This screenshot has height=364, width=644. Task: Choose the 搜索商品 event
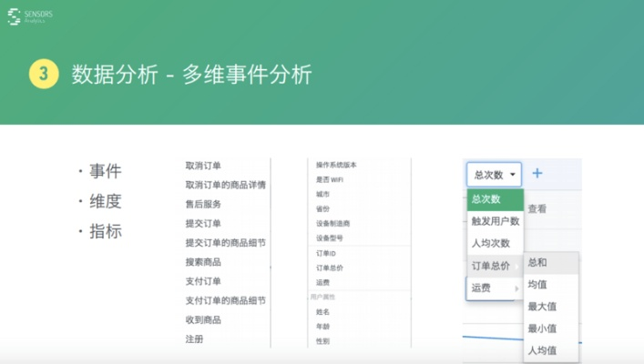pyautogui.click(x=203, y=262)
